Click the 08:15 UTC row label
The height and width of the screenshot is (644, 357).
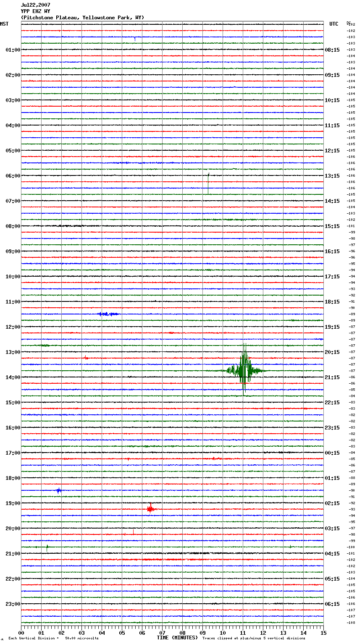pos(332,50)
